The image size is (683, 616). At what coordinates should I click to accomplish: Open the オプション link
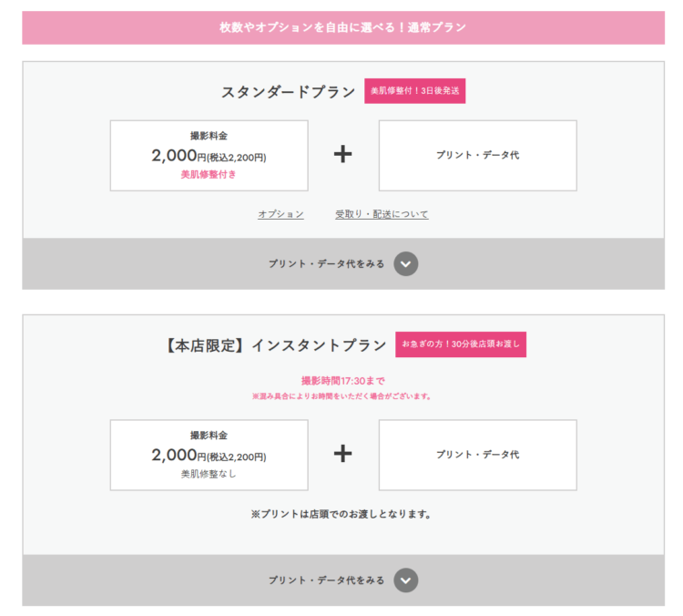coord(280,214)
